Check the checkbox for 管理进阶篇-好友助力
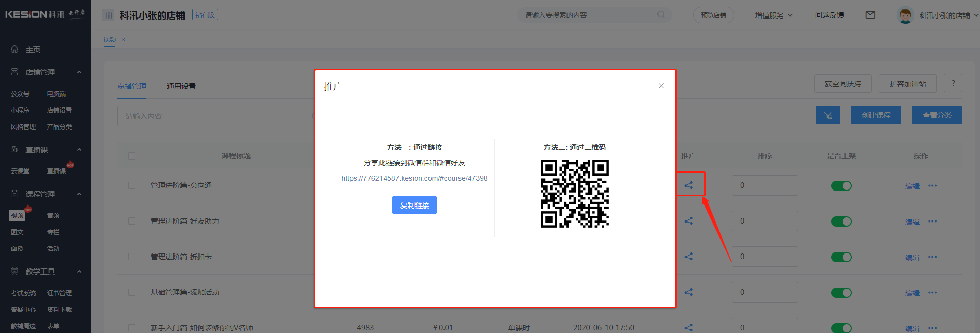This screenshot has height=333, width=980. [132, 221]
